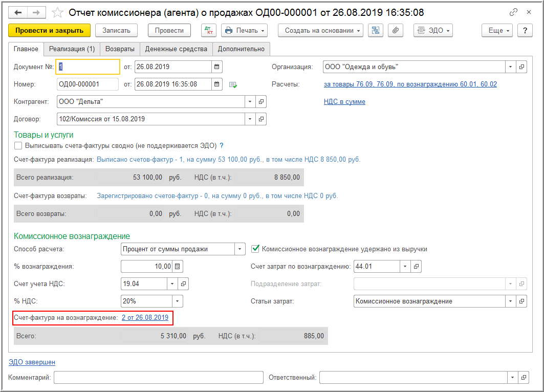Expand the Статьи затрат dropdown
The height and width of the screenshot is (392, 544).
click(x=510, y=301)
